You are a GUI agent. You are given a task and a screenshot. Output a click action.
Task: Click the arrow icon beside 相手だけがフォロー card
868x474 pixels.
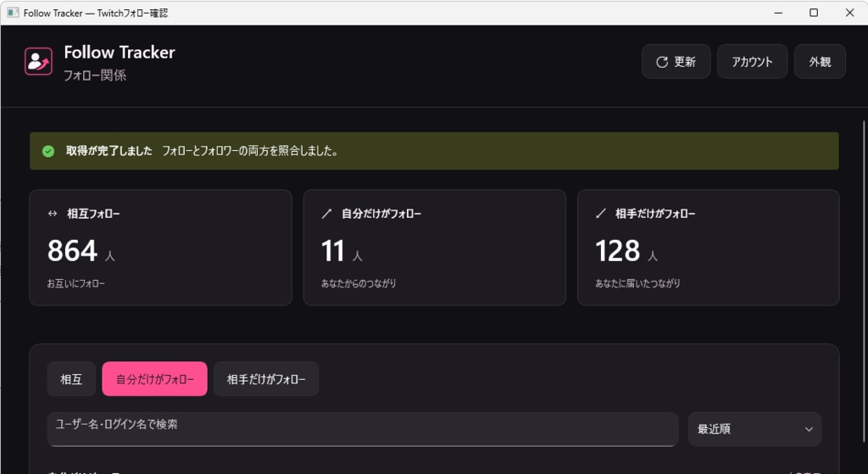pyautogui.click(x=601, y=213)
